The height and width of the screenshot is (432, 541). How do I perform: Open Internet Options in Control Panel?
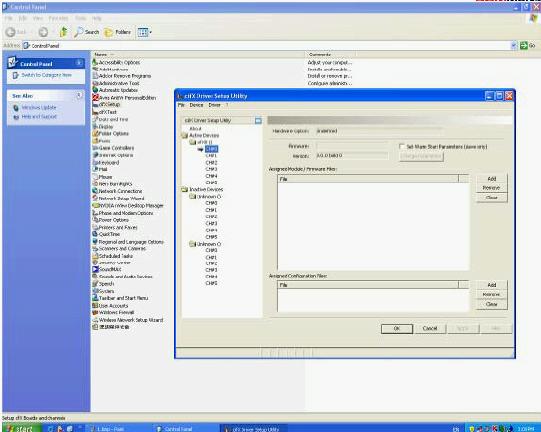113,155
